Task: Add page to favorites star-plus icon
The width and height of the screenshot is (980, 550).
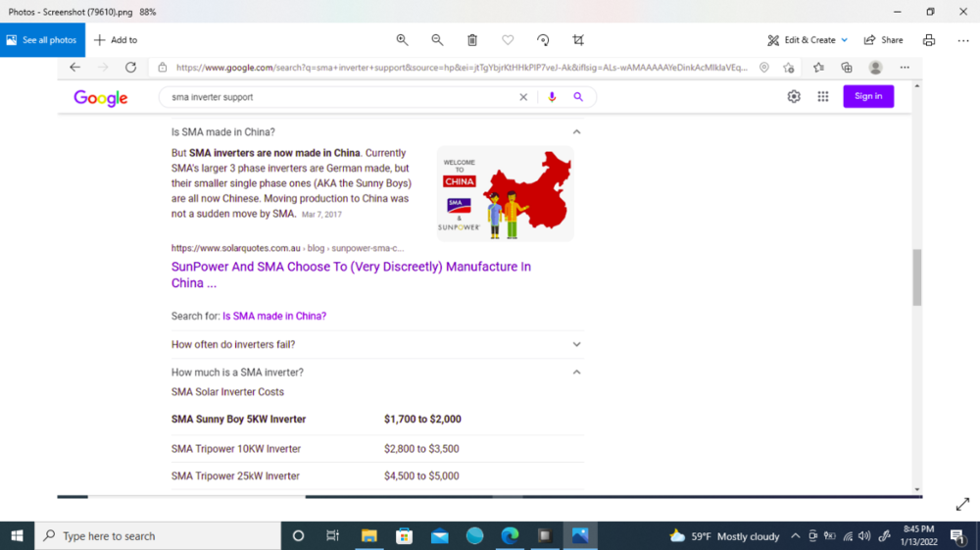Action: [789, 68]
